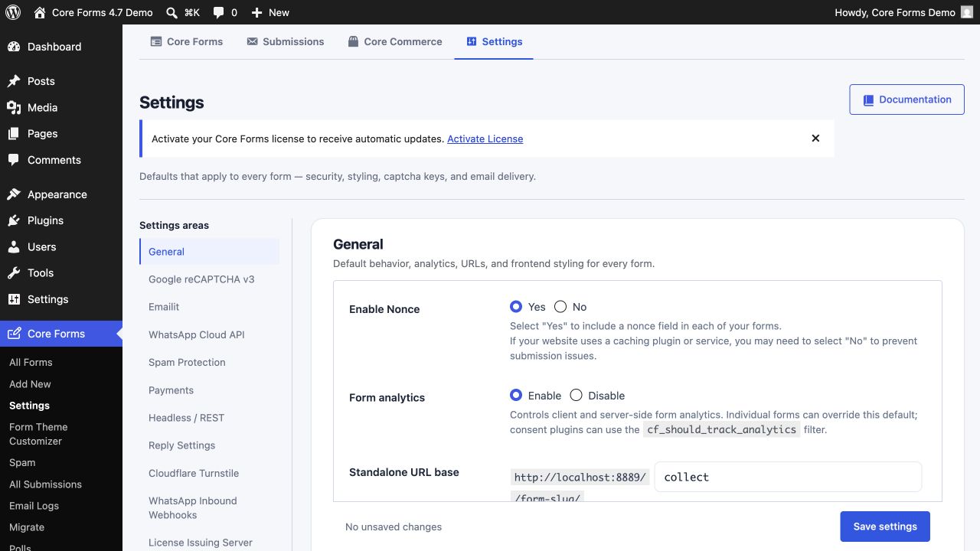Open the Documentation button

pos(906,99)
